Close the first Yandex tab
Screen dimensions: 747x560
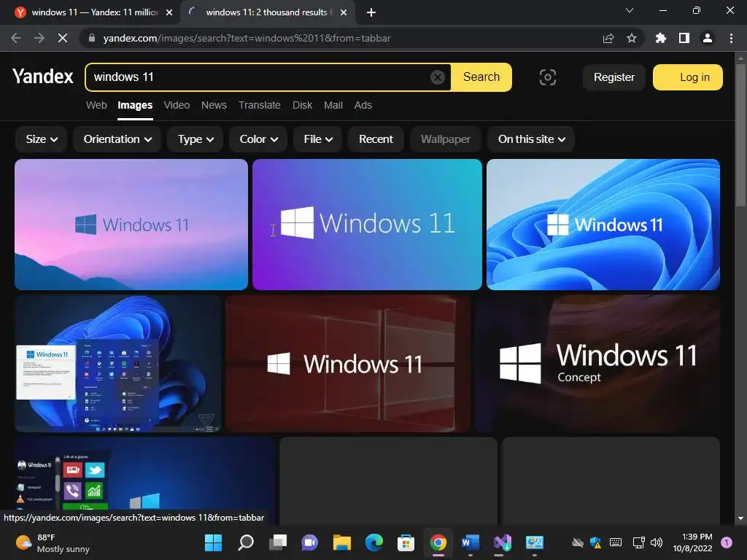[x=169, y=12]
